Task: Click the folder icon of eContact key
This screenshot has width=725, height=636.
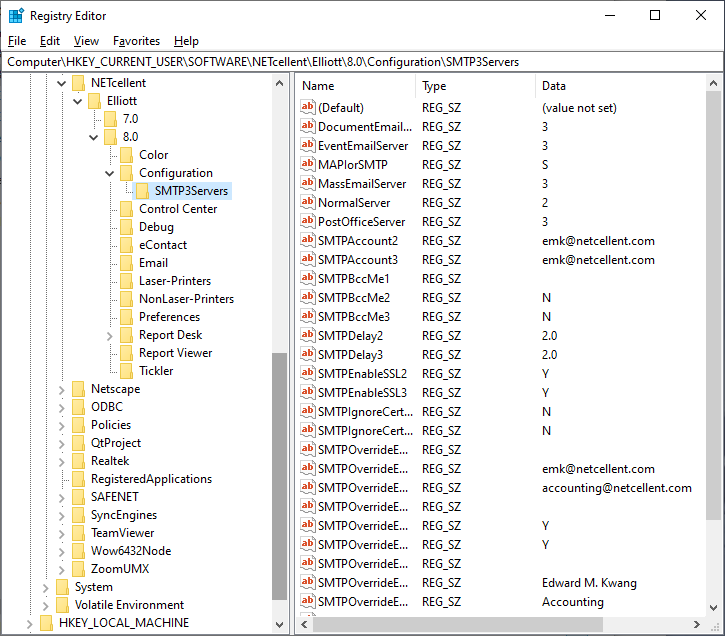Action: (126, 245)
